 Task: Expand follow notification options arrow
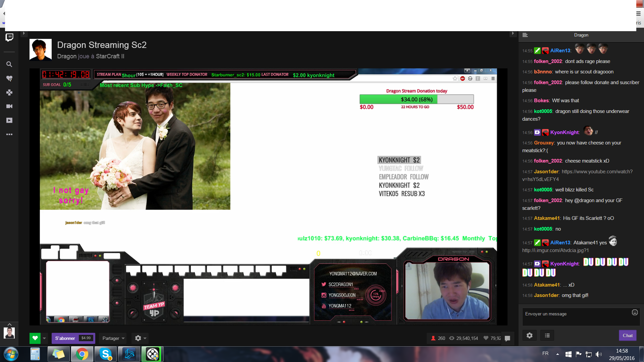[44, 338]
